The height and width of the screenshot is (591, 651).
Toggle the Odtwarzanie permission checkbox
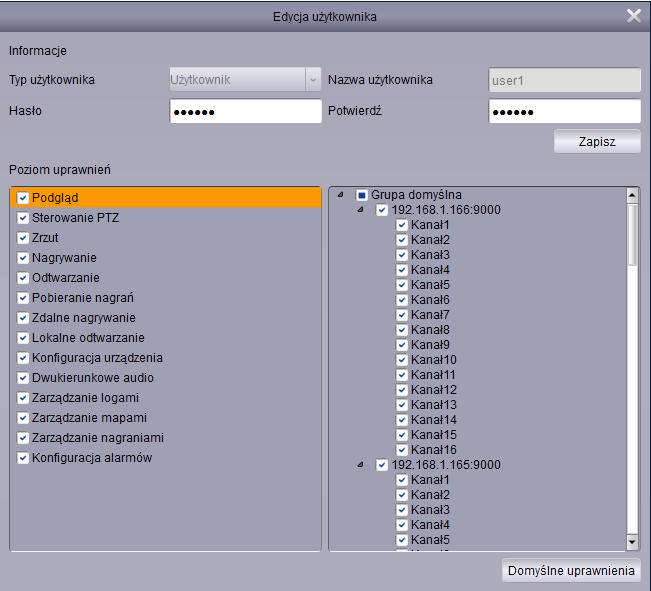click(22, 277)
